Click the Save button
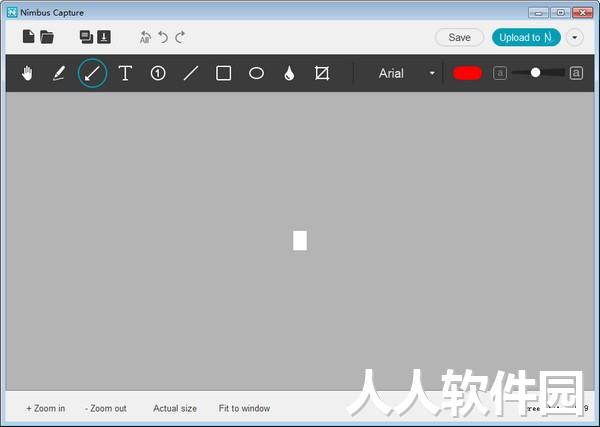 click(x=459, y=37)
